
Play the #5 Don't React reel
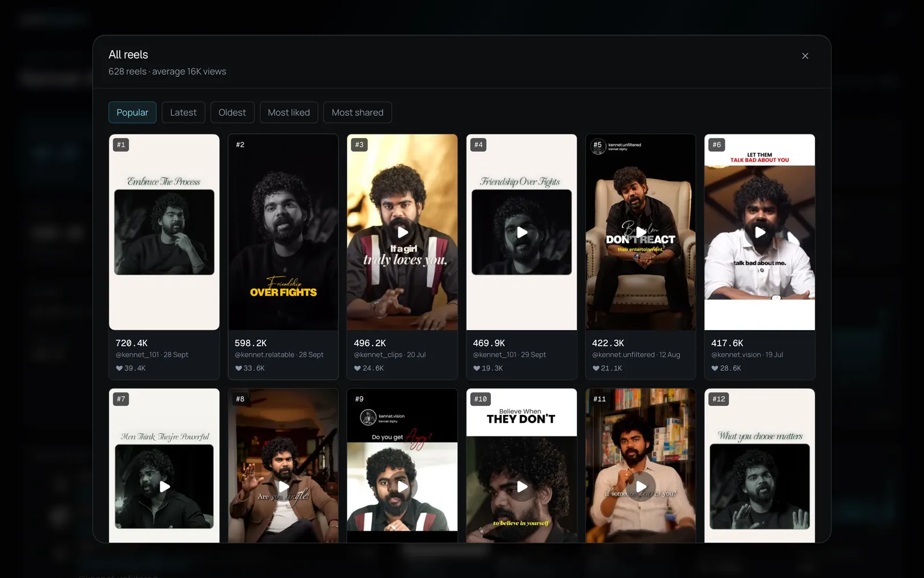click(x=641, y=232)
